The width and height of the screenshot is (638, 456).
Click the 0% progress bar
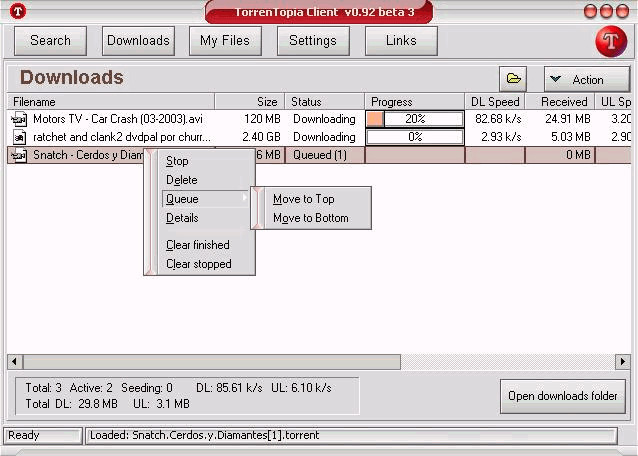pyautogui.click(x=415, y=137)
